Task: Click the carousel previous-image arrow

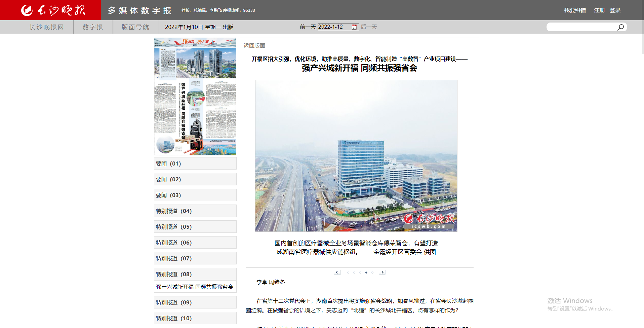Action: (337, 272)
